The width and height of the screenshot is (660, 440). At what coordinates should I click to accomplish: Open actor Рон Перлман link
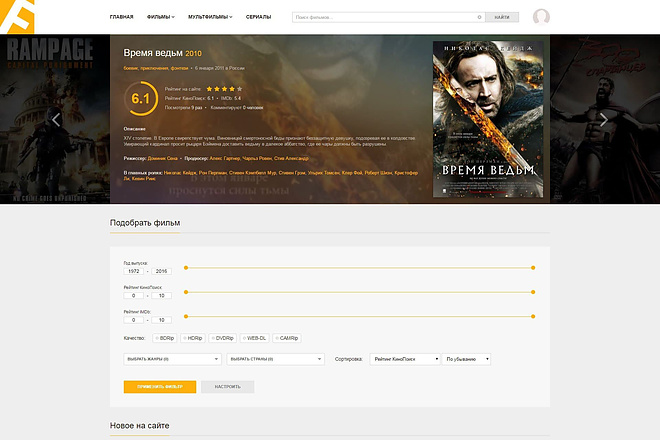click(x=213, y=173)
